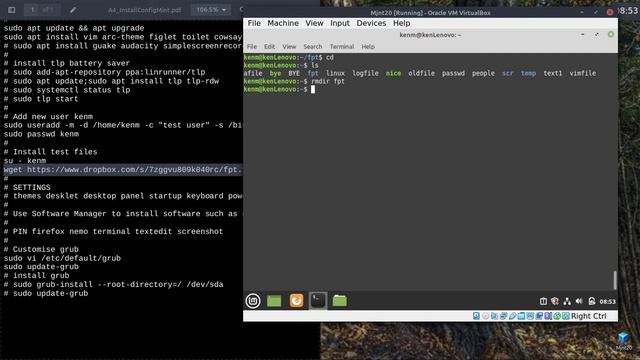Maximize the inner terminal window

click(x=596, y=35)
